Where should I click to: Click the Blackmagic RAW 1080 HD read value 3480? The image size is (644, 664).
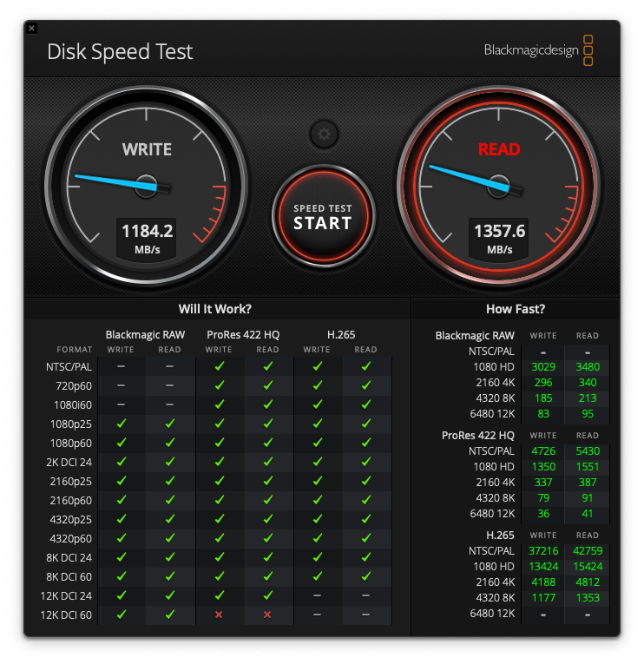click(x=587, y=367)
